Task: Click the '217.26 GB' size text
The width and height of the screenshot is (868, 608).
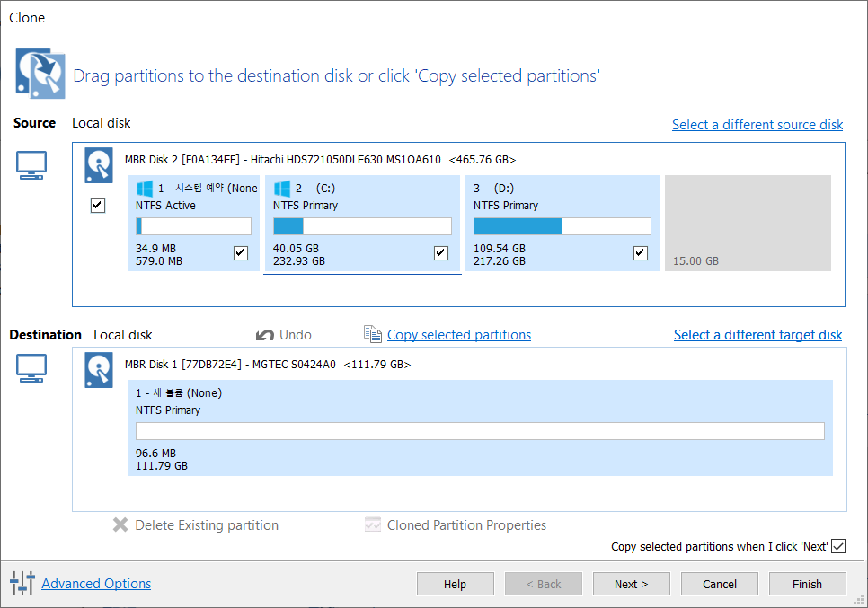Action: point(499,261)
